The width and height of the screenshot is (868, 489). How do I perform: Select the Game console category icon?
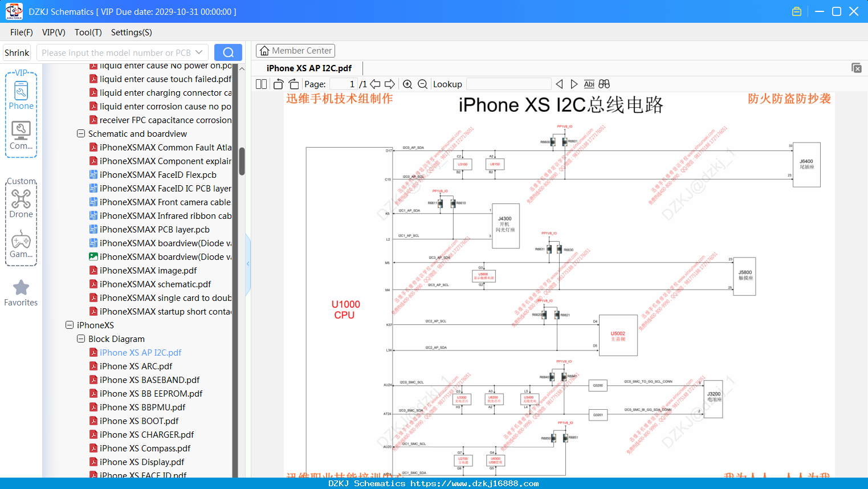point(21,244)
